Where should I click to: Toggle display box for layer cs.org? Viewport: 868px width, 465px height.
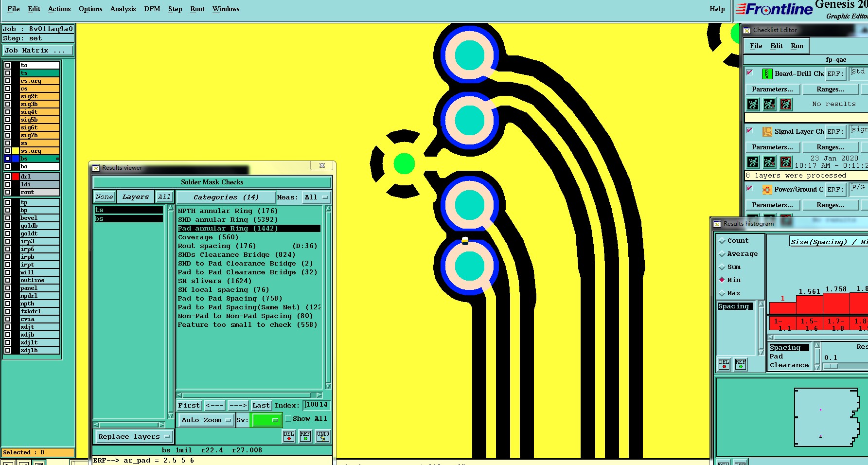8,81
